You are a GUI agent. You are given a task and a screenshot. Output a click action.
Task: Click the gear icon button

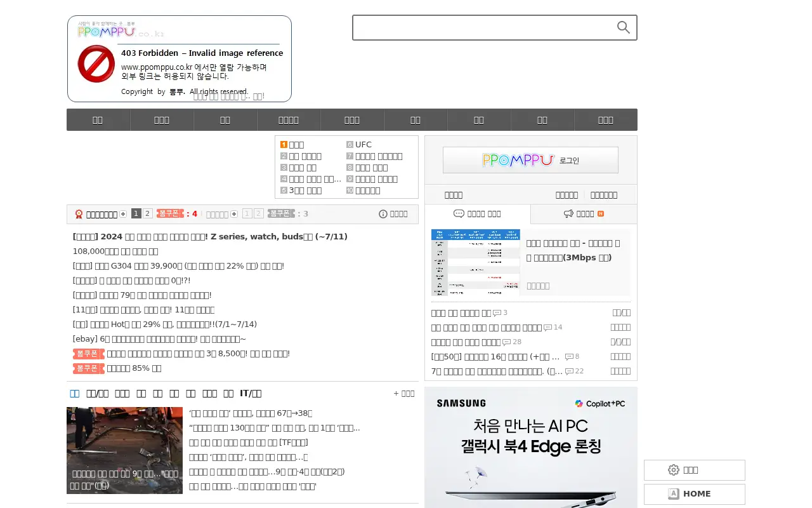[x=695, y=470]
